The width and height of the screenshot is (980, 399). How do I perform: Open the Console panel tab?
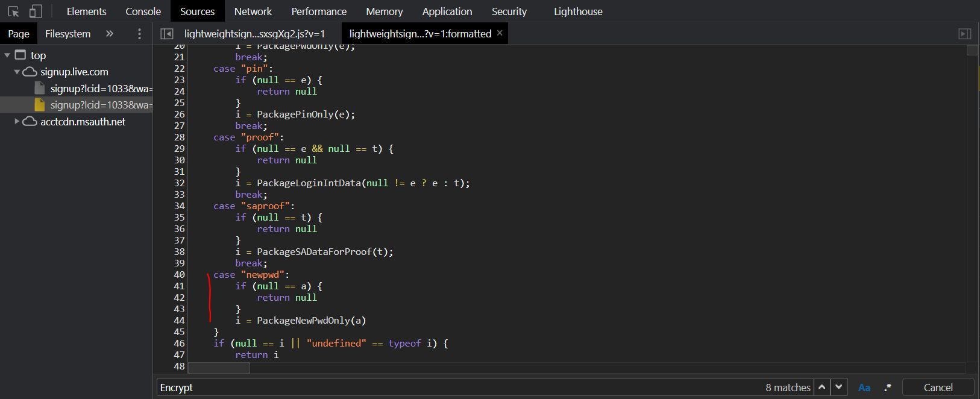[143, 11]
